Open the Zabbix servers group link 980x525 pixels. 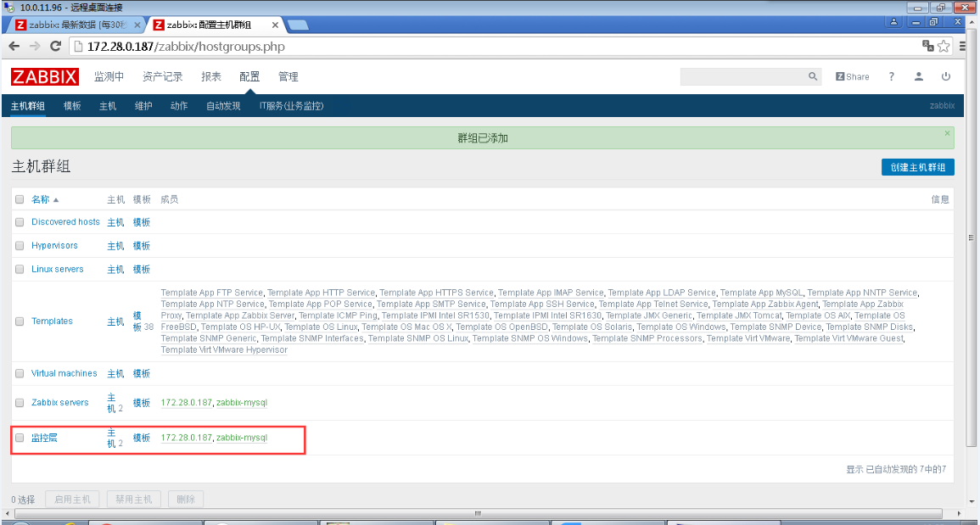[x=60, y=403]
